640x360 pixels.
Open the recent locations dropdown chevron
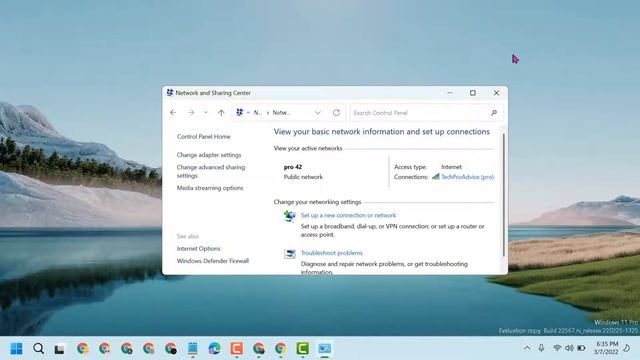point(206,113)
